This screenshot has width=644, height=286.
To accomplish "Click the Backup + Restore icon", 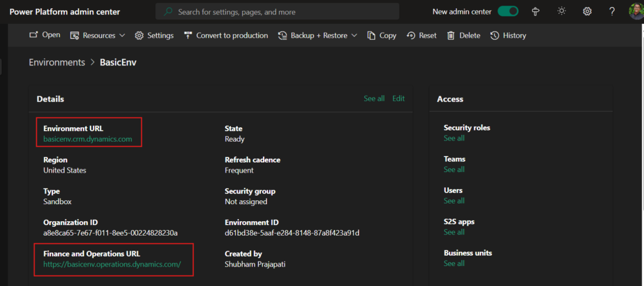I will [282, 36].
